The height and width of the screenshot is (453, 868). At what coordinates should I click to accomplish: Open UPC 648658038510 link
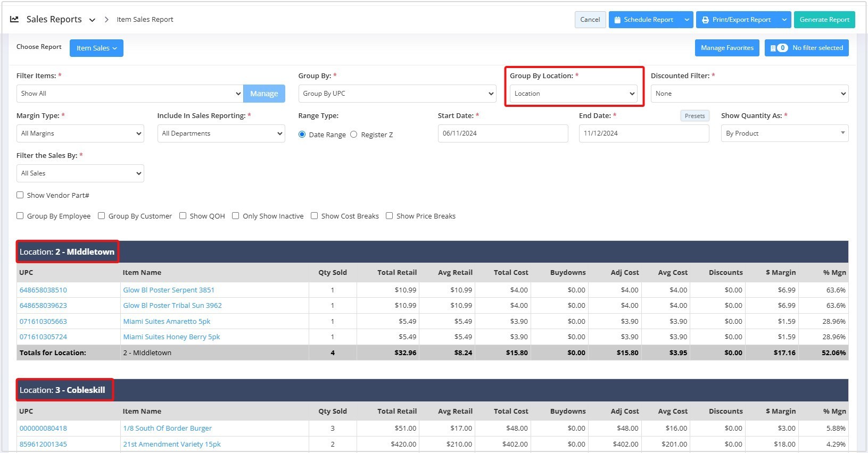[x=43, y=290]
